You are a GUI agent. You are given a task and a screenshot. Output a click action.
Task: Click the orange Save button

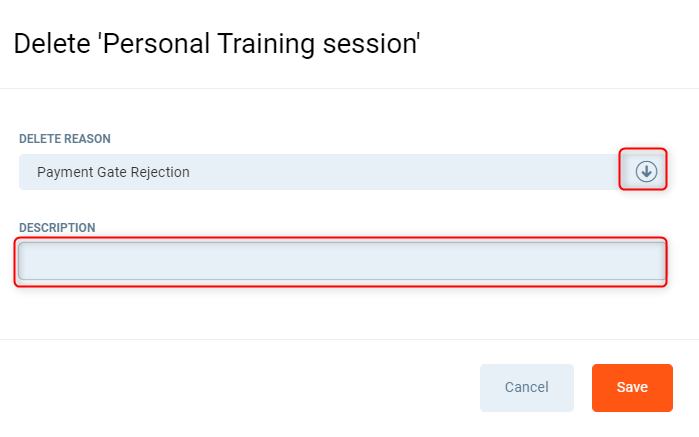point(632,388)
